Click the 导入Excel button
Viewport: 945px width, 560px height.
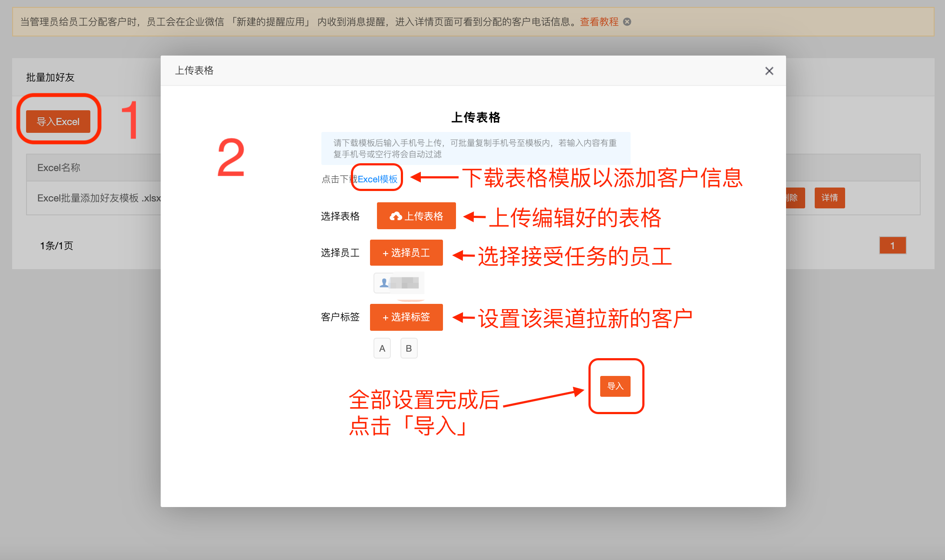pos(58,122)
